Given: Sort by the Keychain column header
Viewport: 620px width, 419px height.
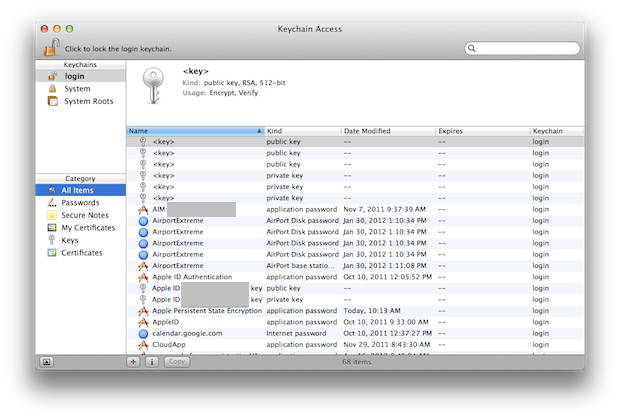Looking at the screenshot, I should pyautogui.click(x=557, y=131).
